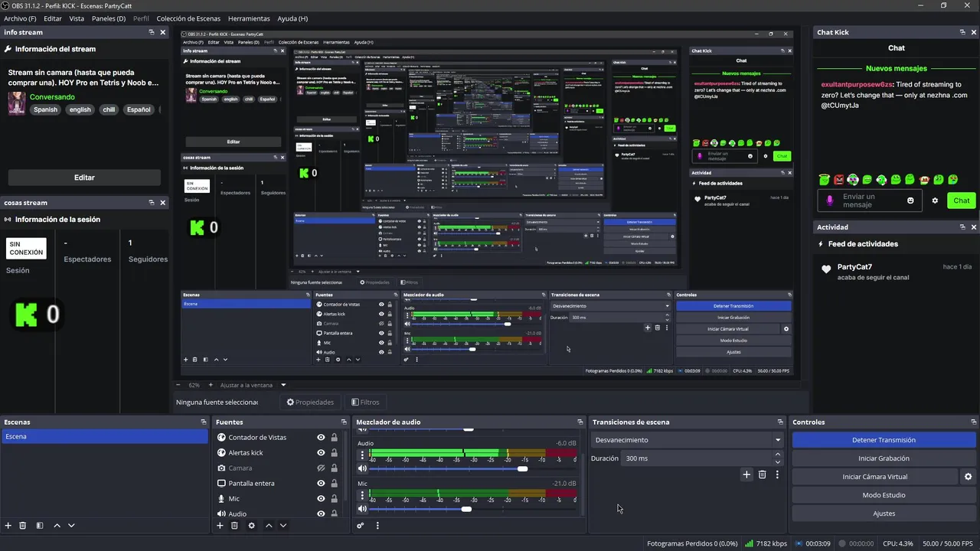
Task: Move source down in Fuentes toolbar
Action: click(x=283, y=526)
